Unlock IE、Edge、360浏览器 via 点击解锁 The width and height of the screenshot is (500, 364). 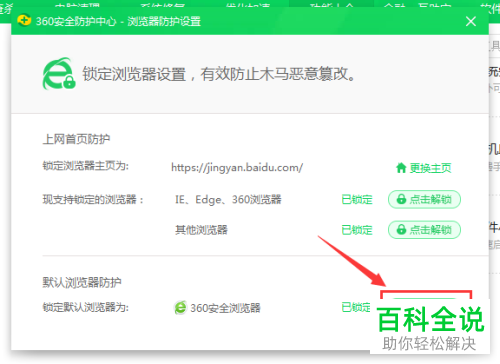click(424, 199)
